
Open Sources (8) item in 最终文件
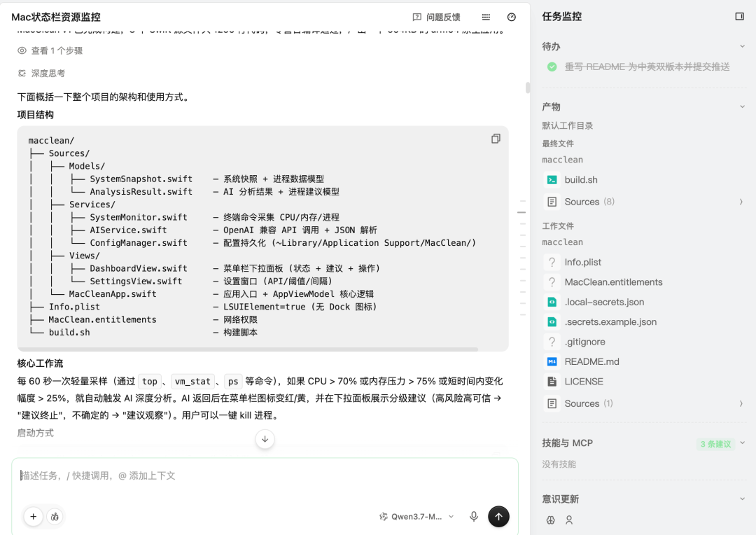(x=589, y=202)
